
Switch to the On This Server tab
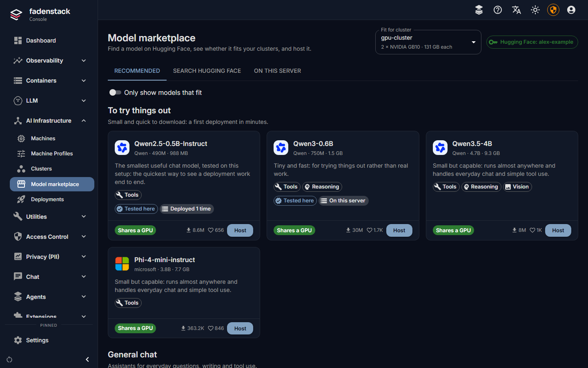coord(278,71)
